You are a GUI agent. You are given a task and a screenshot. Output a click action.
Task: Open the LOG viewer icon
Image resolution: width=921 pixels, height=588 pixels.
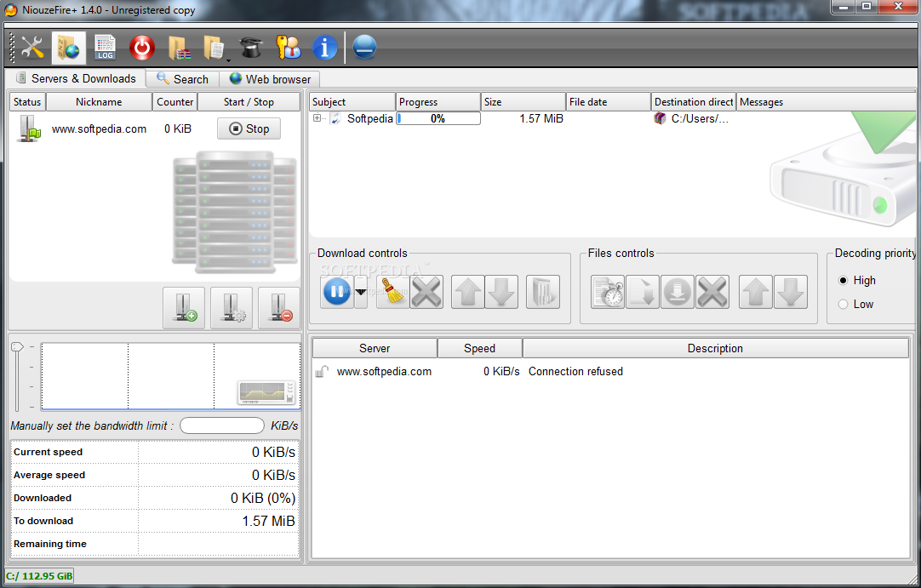click(106, 48)
